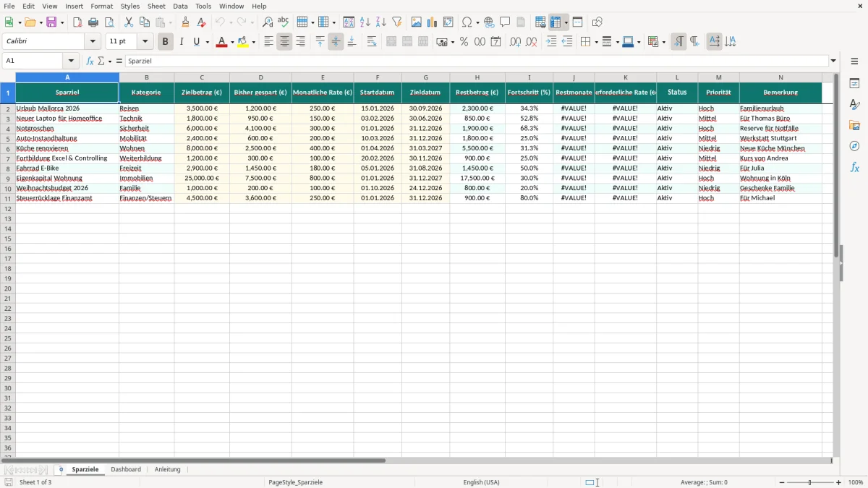Run the spelling check

tap(284, 22)
